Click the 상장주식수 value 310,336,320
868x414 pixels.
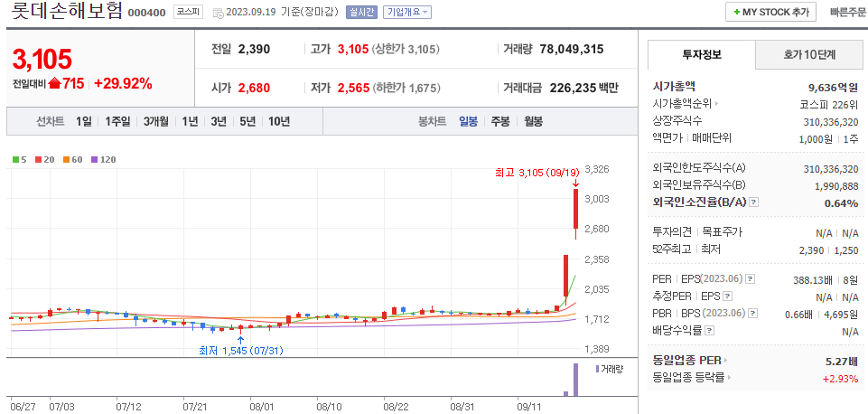(x=831, y=121)
